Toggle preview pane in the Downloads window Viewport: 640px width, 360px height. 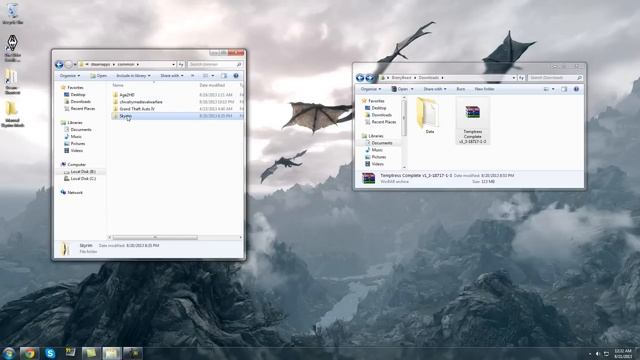pos(564,89)
